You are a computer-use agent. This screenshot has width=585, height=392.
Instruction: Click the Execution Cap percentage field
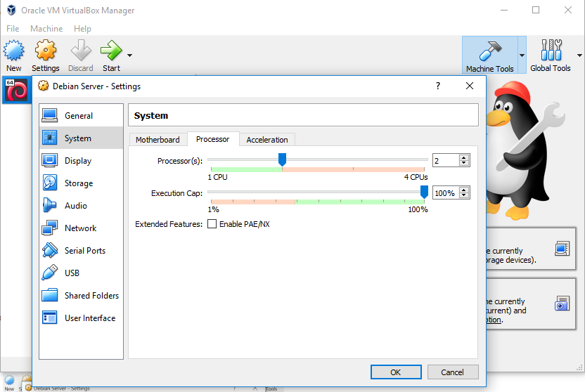pos(446,193)
